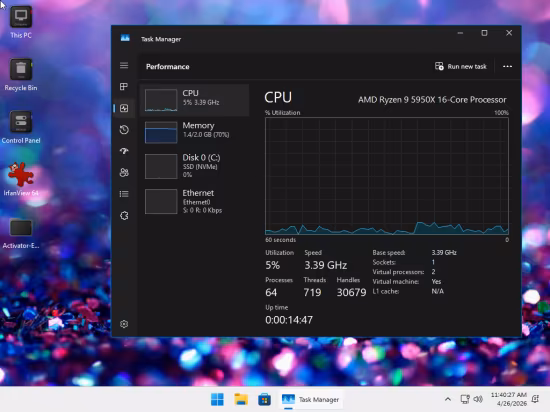Click the Speed value 3.39 GHz under Speed label
Image resolution: width=550 pixels, height=412 pixels.
click(326, 265)
